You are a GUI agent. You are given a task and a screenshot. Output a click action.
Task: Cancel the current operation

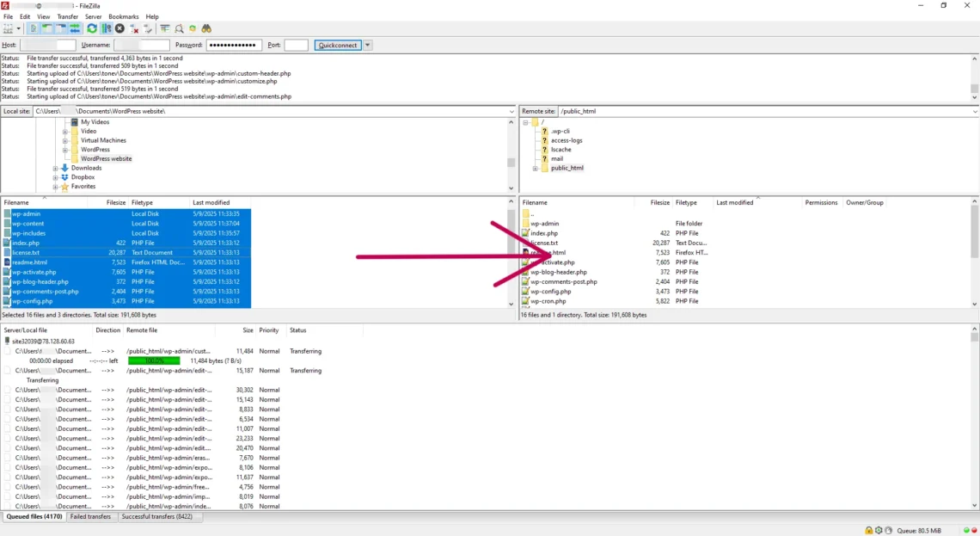119,28
